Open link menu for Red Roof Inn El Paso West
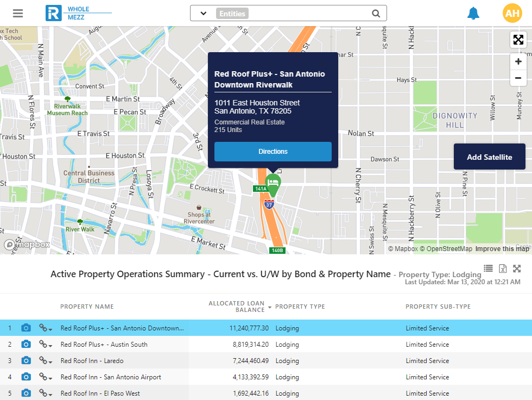 (x=45, y=393)
